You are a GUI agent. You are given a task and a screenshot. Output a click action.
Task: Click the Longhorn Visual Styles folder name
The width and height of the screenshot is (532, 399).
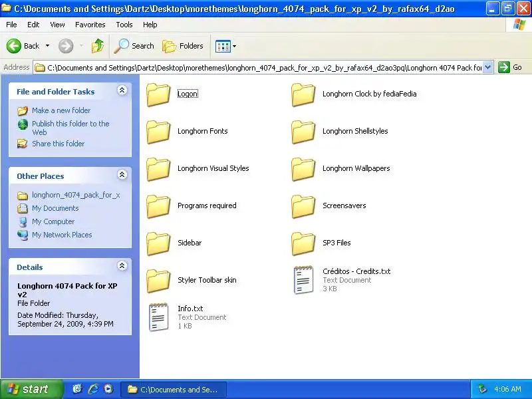tap(213, 168)
